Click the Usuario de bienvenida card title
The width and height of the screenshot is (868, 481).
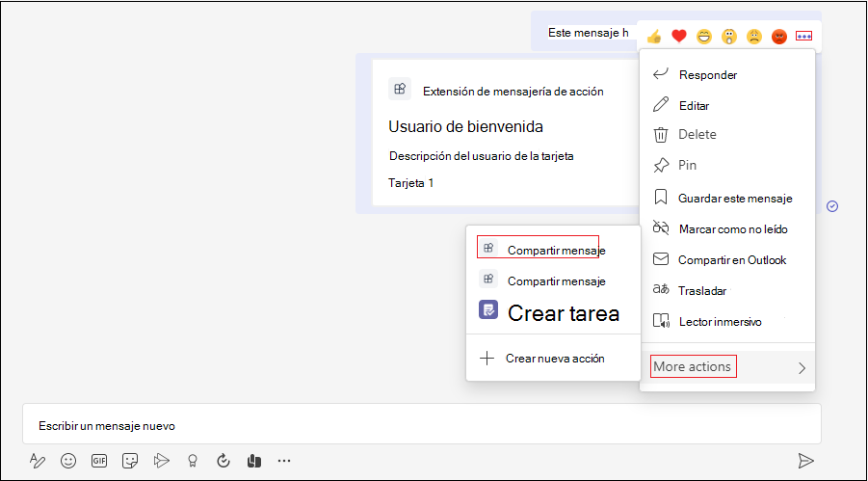[x=465, y=127]
